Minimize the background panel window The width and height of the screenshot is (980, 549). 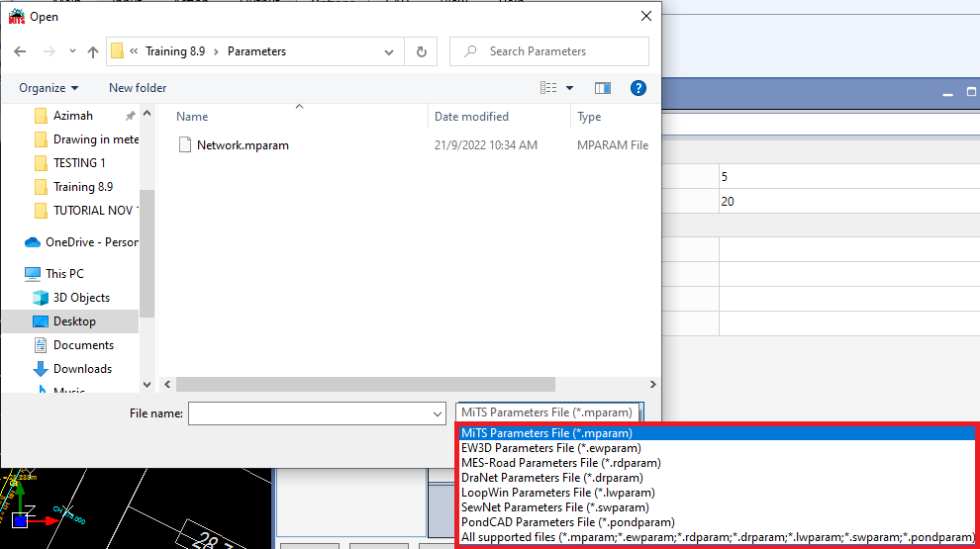click(x=947, y=93)
